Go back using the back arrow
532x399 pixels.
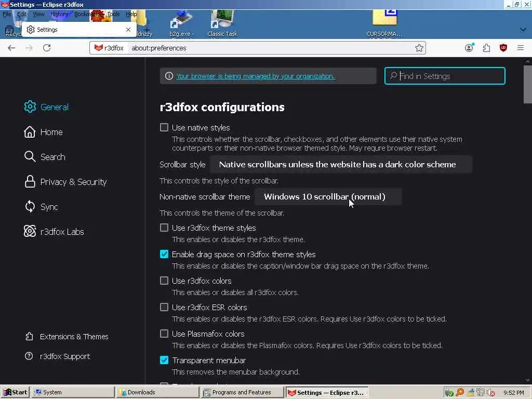point(11,48)
